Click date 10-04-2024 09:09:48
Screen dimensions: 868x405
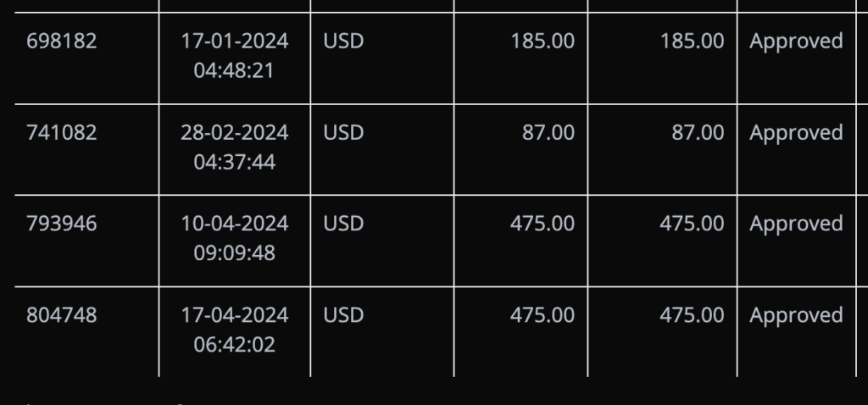tap(235, 238)
